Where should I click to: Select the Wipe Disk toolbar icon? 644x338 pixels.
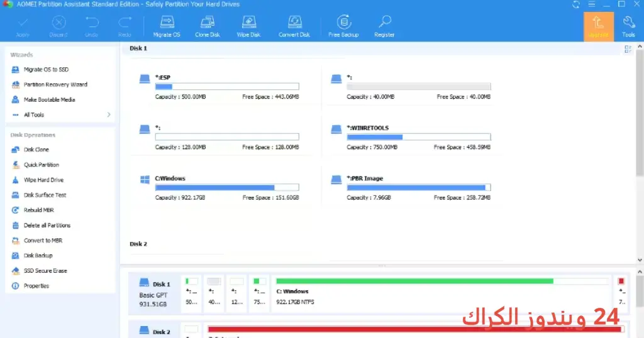point(248,26)
